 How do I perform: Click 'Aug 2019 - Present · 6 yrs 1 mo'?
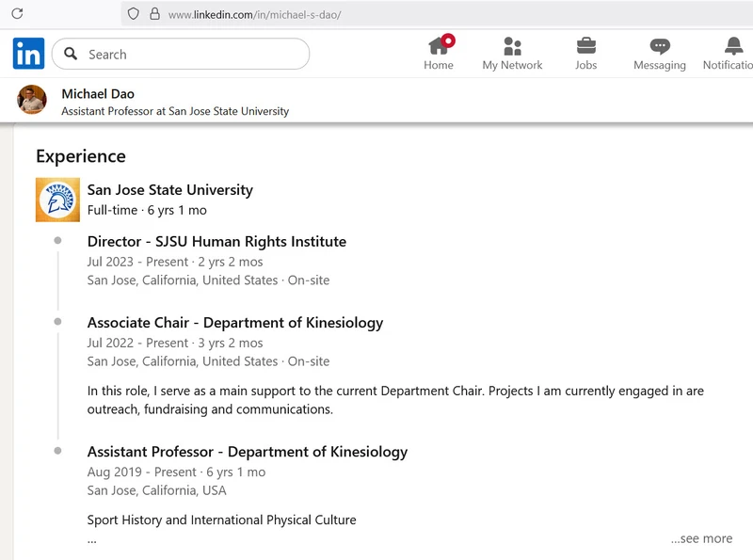point(176,472)
